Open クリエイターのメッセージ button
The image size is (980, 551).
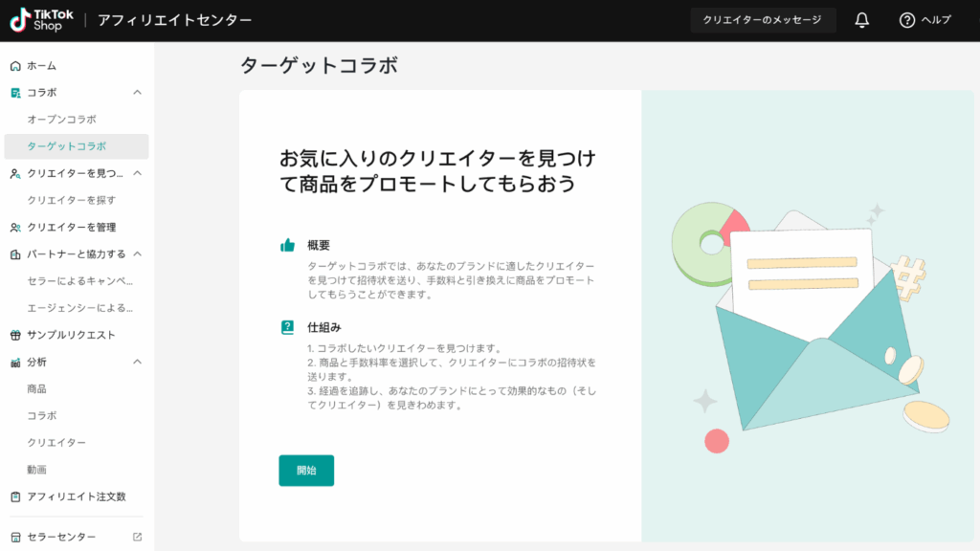762,20
